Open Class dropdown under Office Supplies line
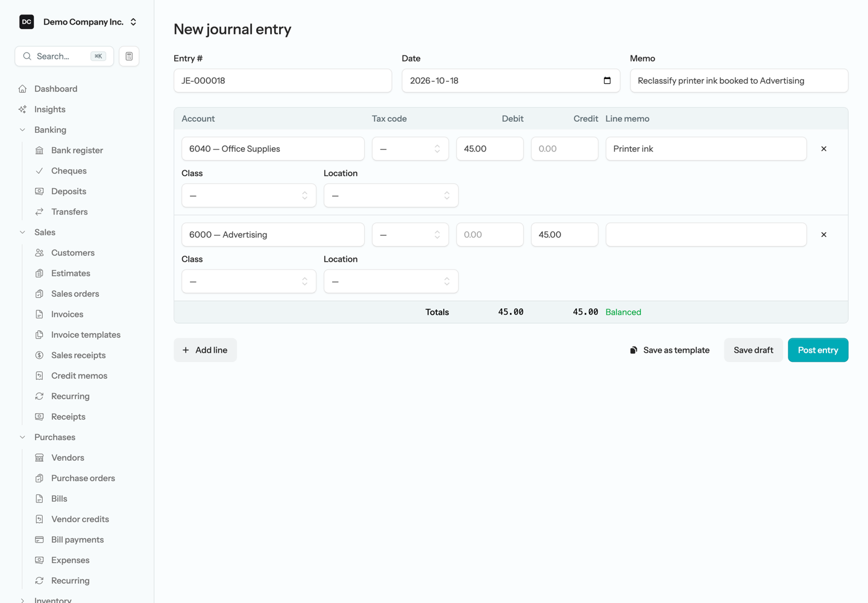Image resolution: width=868 pixels, height=603 pixels. click(249, 195)
